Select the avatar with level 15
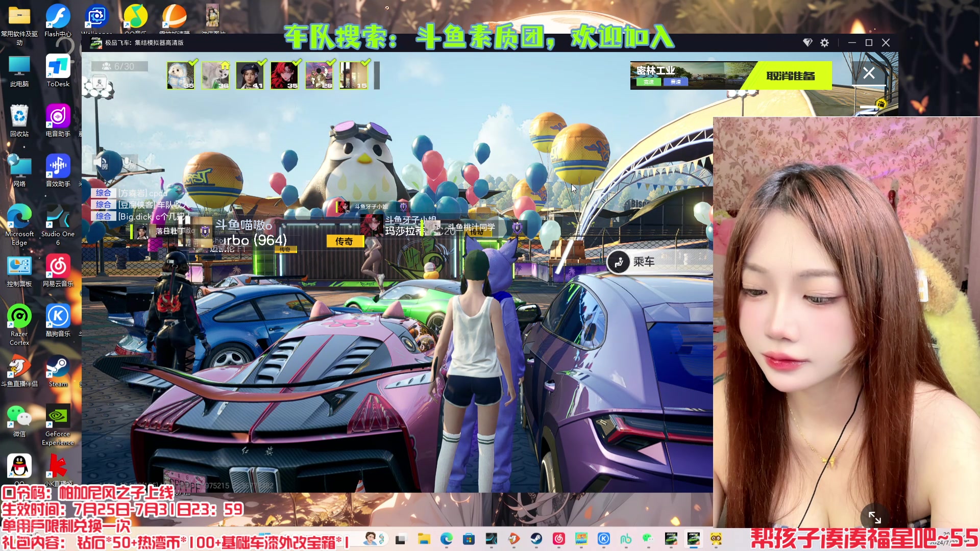This screenshot has height=551, width=980. pos(354,76)
